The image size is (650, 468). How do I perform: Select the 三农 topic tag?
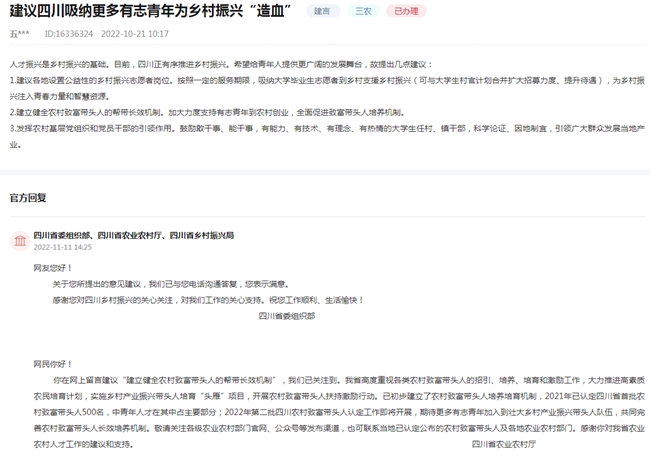click(x=362, y=10)
